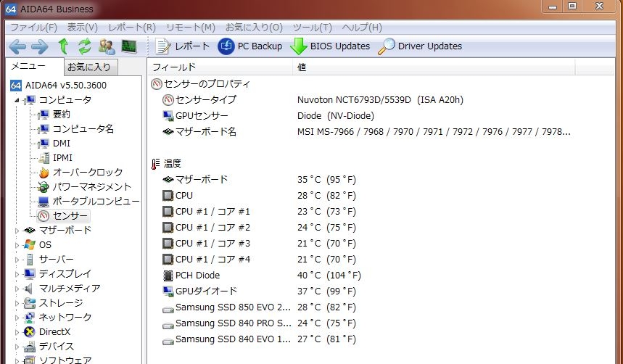Open the リモート(M) menu
623x364 pixels.
[x=191, y=28]
